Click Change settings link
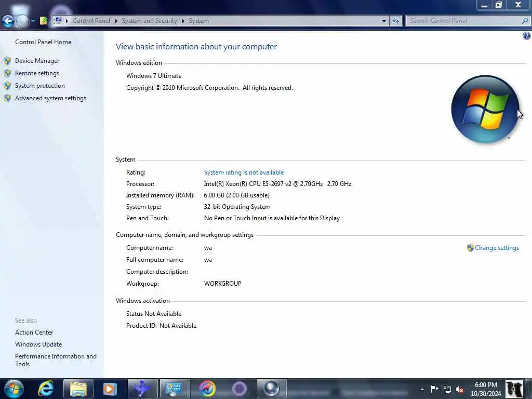 (x=497, y=248)
